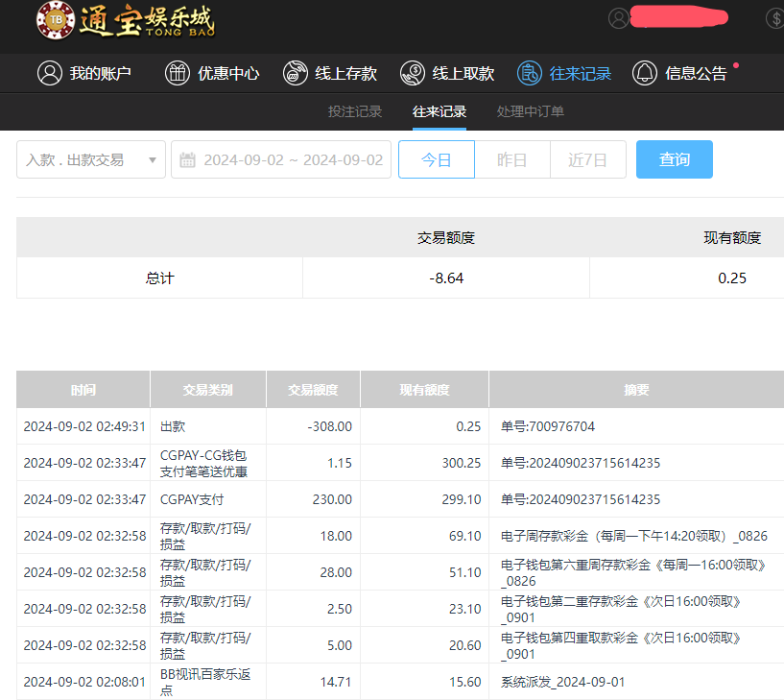Open 我的账户 account icon
Screen dimensions: 784x700
(50, 73)
